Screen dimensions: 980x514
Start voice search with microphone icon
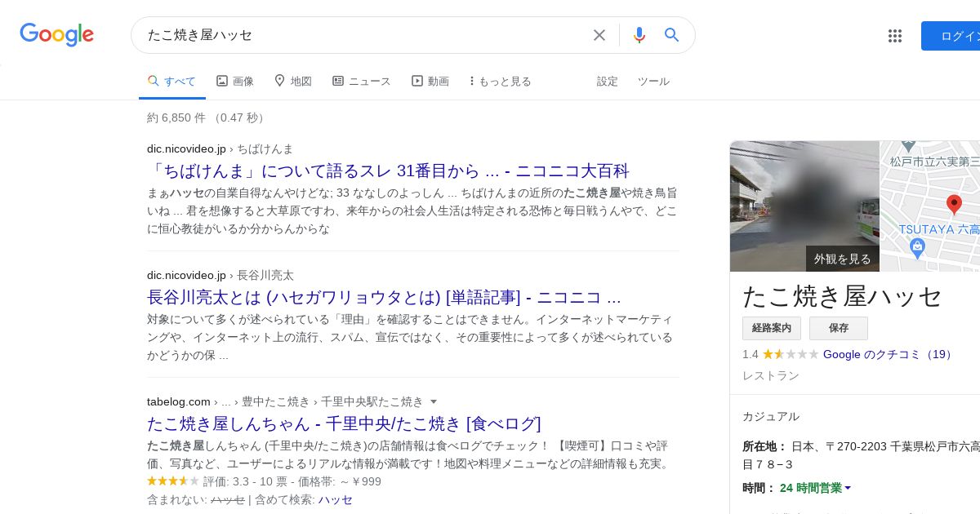639,35
